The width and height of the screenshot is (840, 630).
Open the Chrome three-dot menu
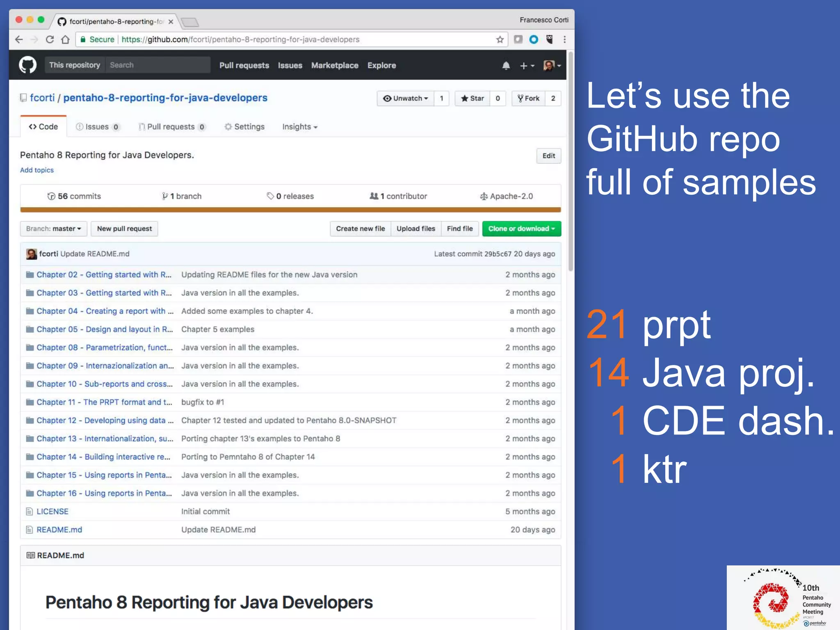tap(564, 39)
